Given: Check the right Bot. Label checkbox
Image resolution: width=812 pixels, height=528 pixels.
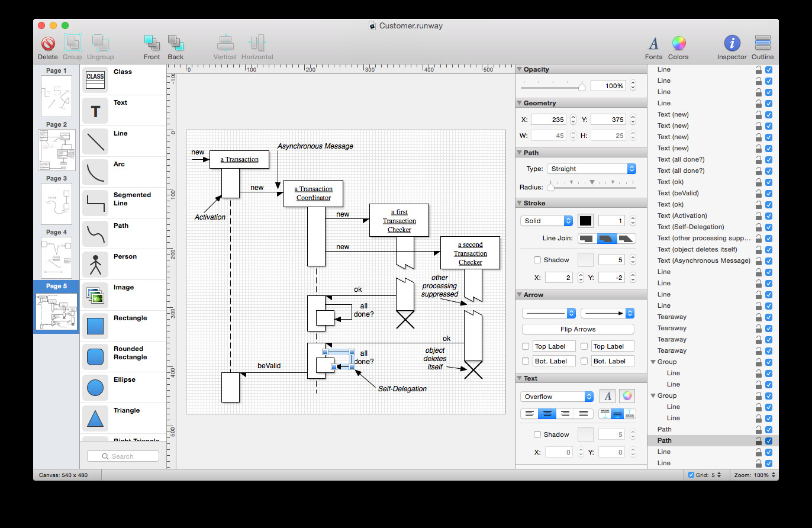Looking at the screenshot, I should 584,361.
